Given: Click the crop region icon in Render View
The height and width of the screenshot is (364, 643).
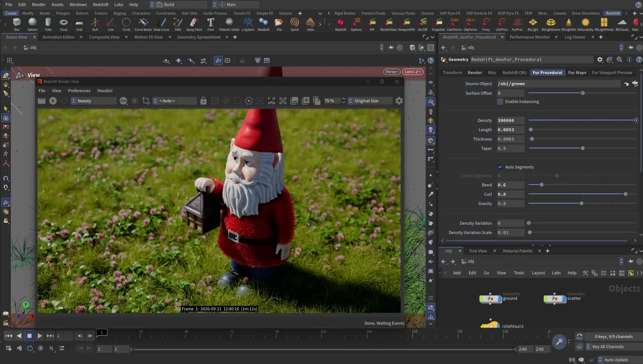Looking at the screenshot, I should pos(146,101).
